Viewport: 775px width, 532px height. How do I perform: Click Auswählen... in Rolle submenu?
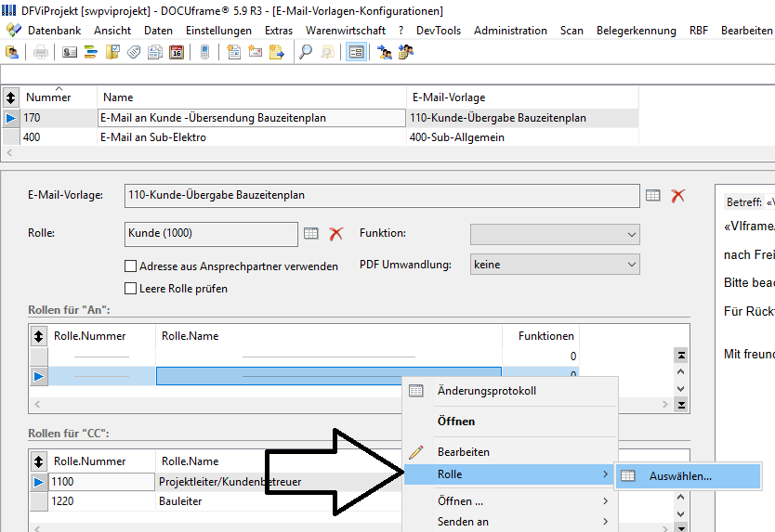[688, 476]
